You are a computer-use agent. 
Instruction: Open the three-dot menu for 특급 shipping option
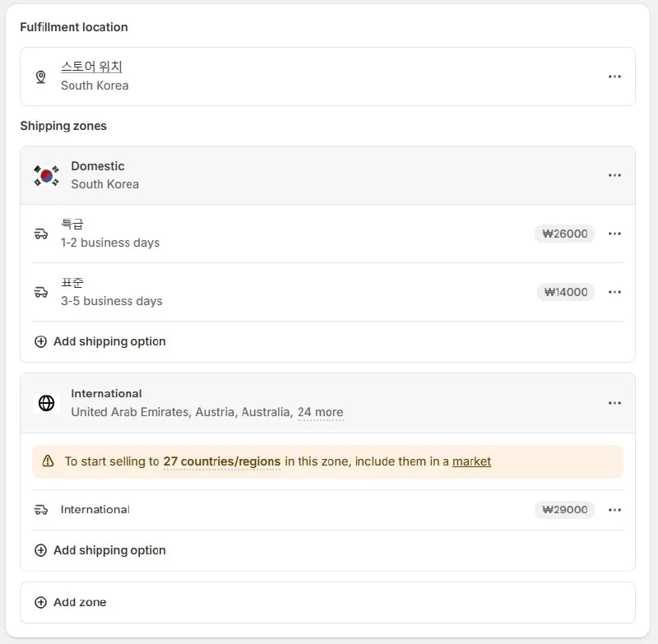[x=614, y=234]
